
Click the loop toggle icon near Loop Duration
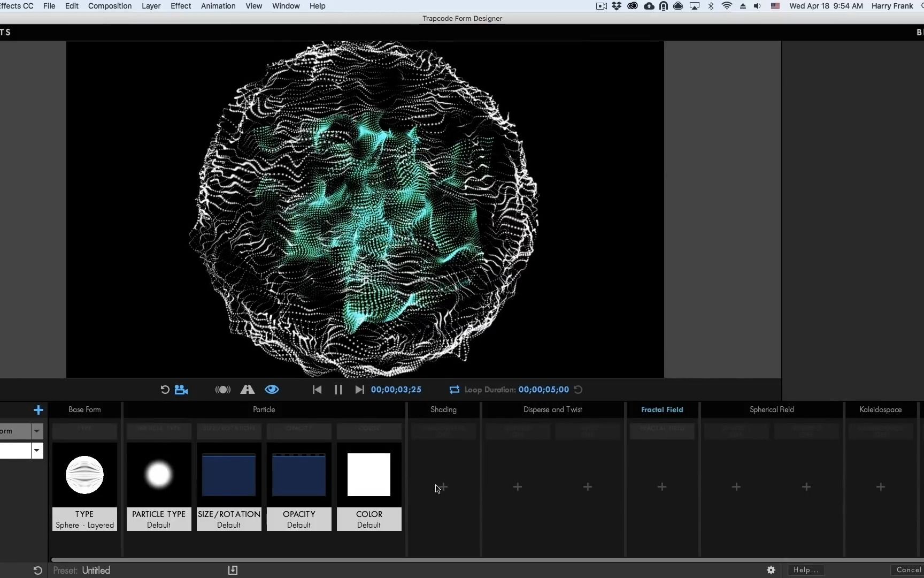click(454, 390)
